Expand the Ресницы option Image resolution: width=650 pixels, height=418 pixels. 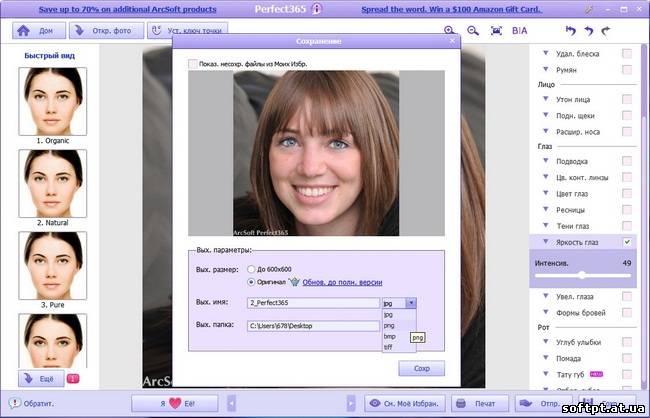[x=546, y=209]
